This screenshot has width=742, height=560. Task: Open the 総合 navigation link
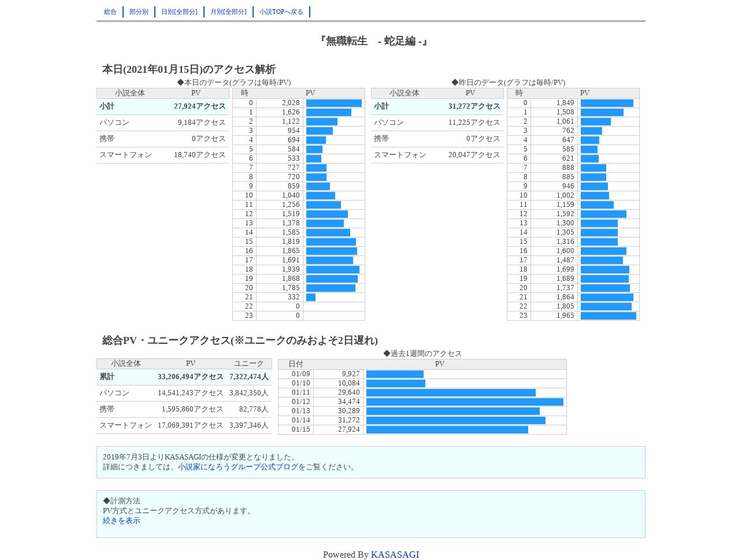(x=110, y=12)
